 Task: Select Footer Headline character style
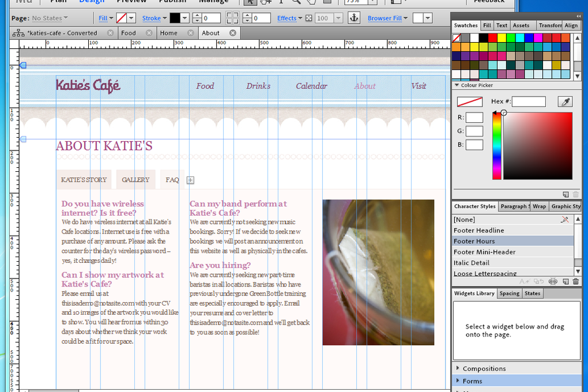(x=512, y=231)
